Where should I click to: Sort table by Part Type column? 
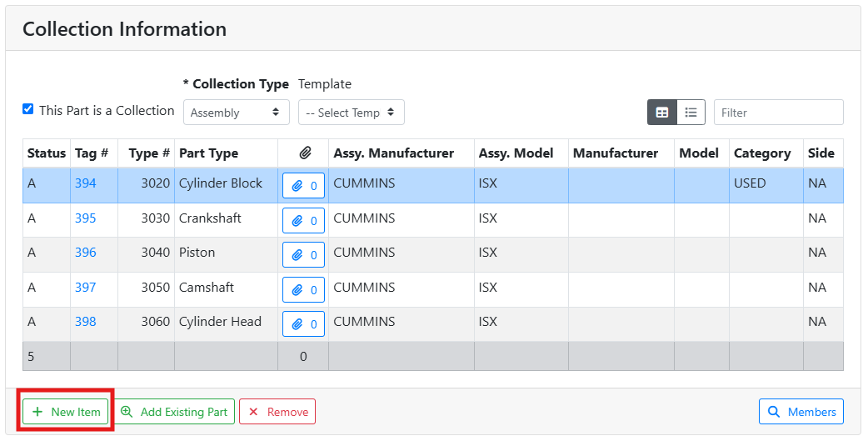[208, 153]
